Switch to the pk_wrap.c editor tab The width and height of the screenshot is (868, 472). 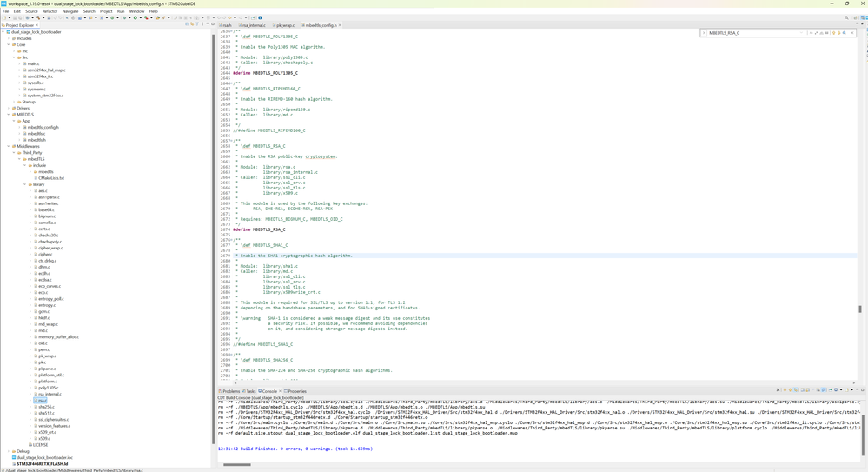pos(285,25)
